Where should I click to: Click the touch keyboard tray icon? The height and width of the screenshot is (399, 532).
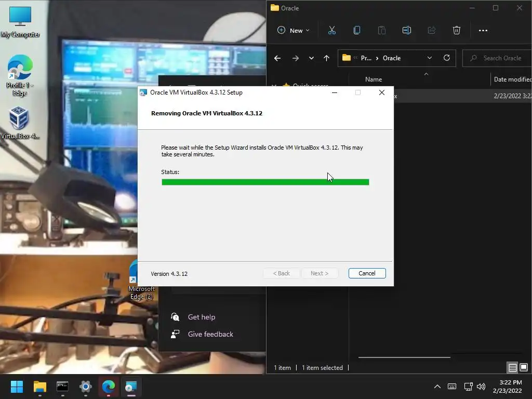pyautogui.click(x=452, y=387)
